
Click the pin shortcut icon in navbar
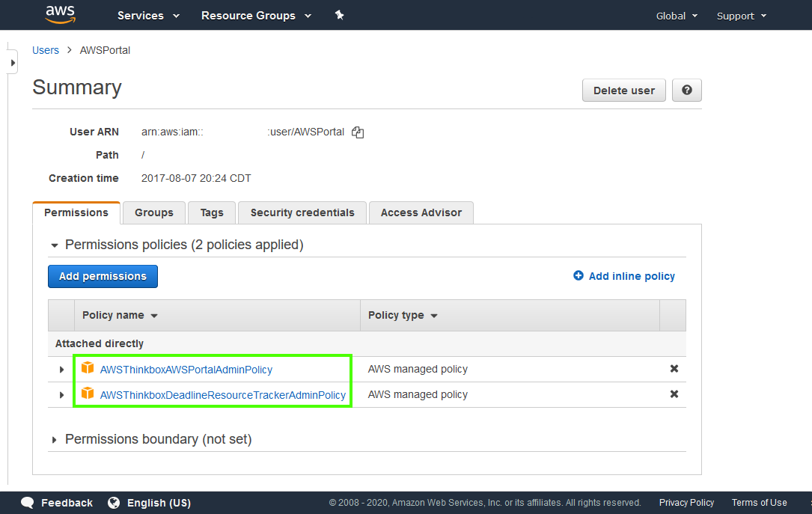pos(339,15)
